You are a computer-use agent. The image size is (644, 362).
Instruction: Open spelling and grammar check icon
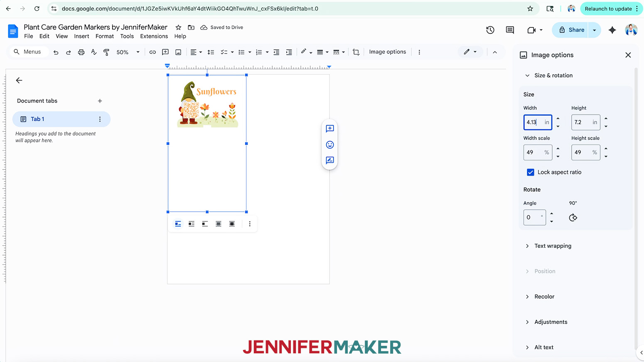94,52
